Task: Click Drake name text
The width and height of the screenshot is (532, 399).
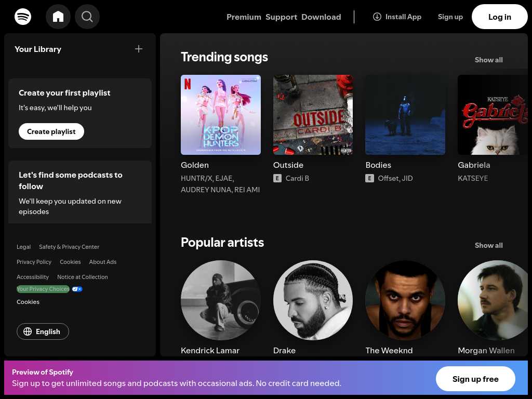Action: click(284, 351)
